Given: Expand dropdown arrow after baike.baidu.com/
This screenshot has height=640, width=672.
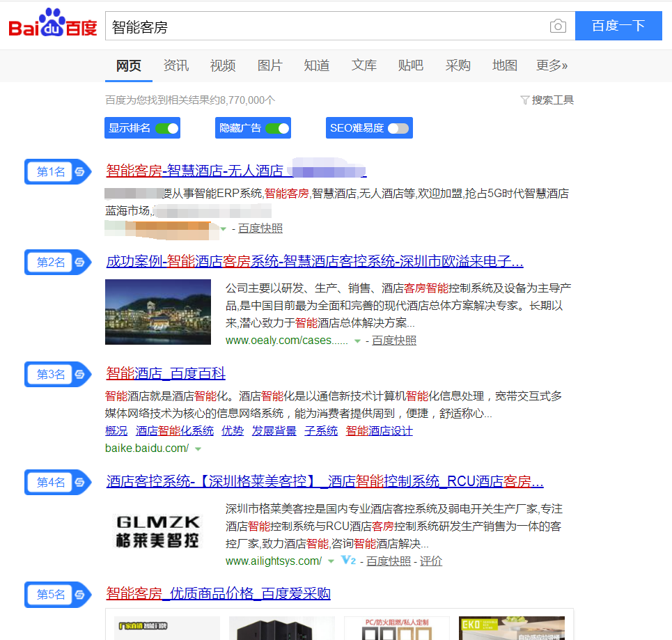Looking at the screenshot, I should click(198, 449).
